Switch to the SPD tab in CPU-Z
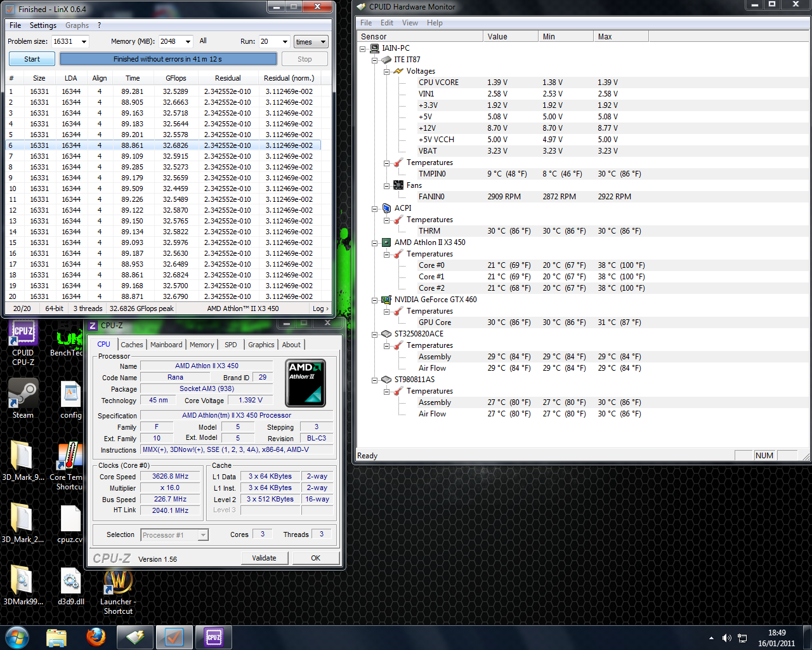This screenshot has width=812, height=650. pos(231,345)
